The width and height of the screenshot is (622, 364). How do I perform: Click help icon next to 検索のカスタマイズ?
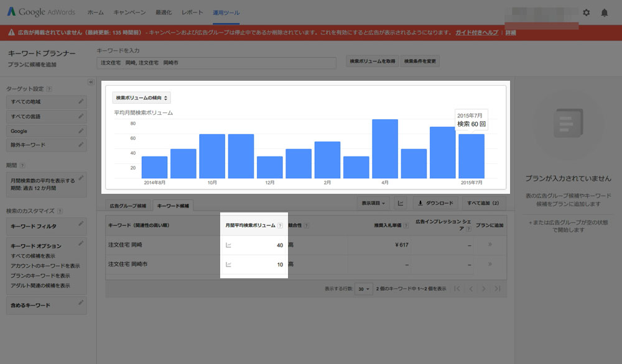60,211
